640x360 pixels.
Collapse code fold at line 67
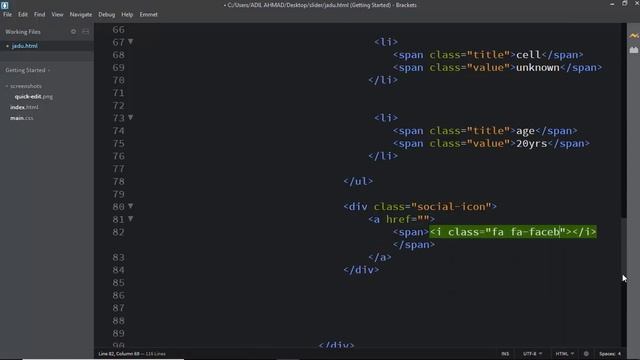131,42
